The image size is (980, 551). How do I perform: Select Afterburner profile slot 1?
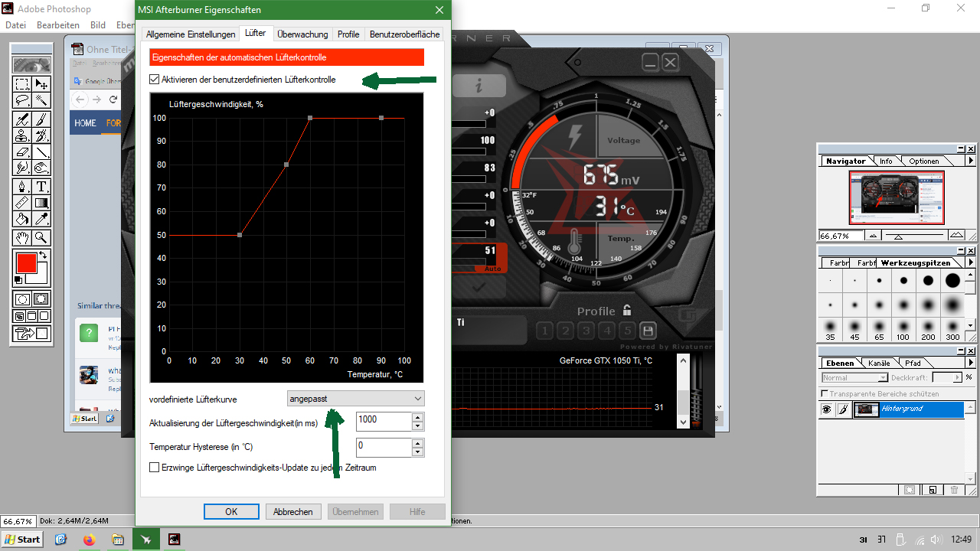click(544, 331)
